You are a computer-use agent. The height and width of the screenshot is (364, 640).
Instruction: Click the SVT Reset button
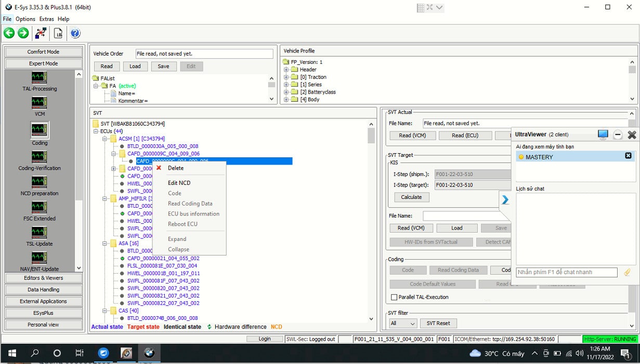point(438,323)
